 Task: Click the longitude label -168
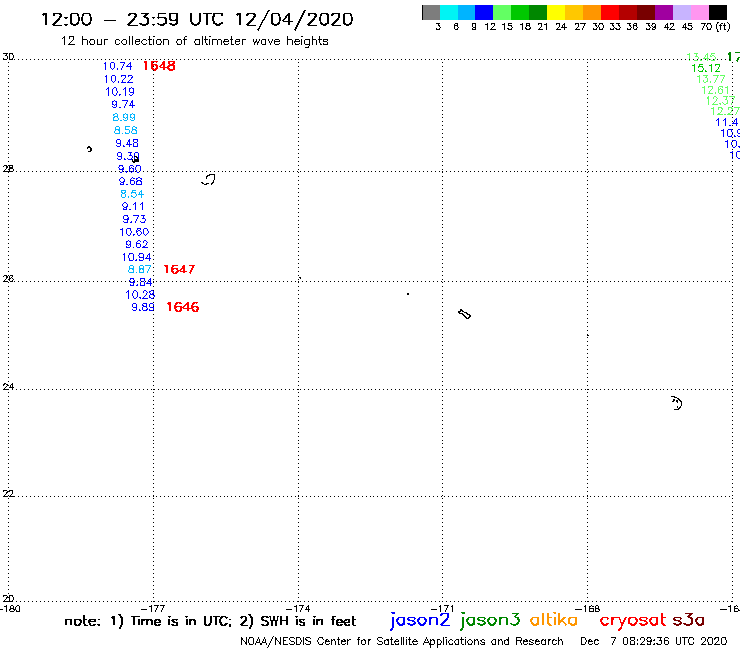pyautogui.click(x=588, y=609)
